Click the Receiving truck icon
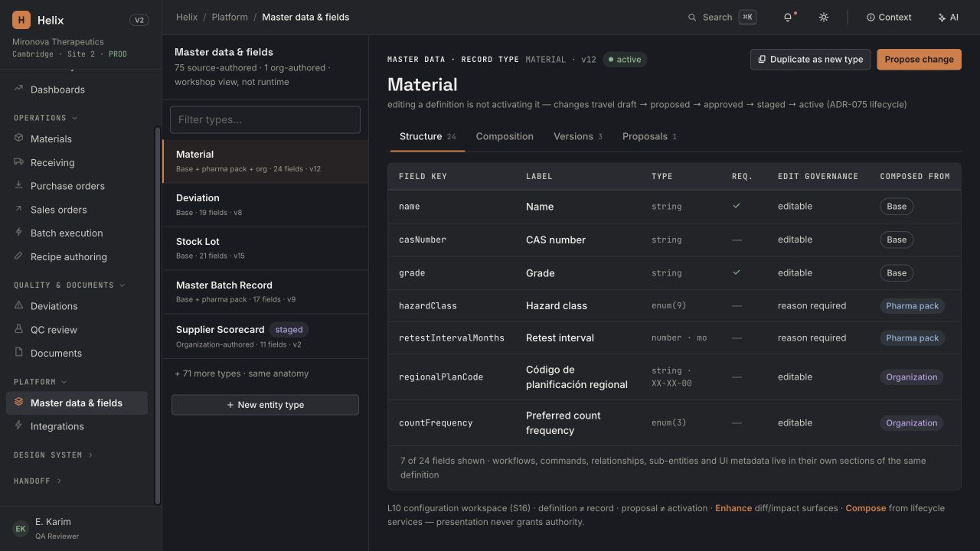 [19, 162]
